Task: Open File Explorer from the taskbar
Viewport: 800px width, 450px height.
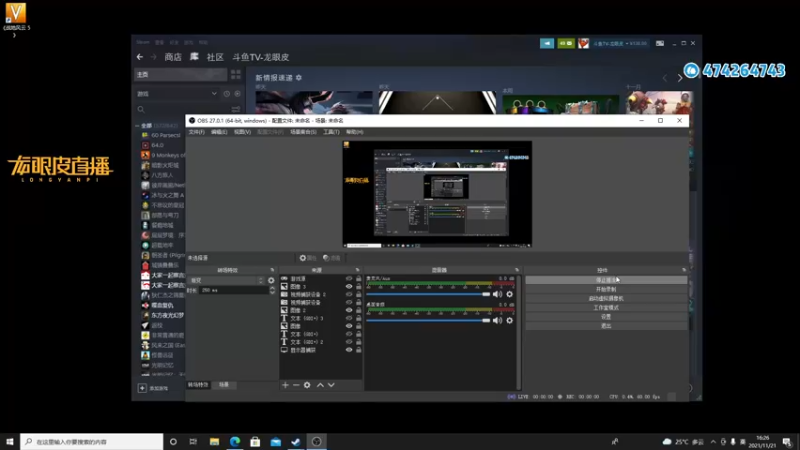Action: point(214,442)
